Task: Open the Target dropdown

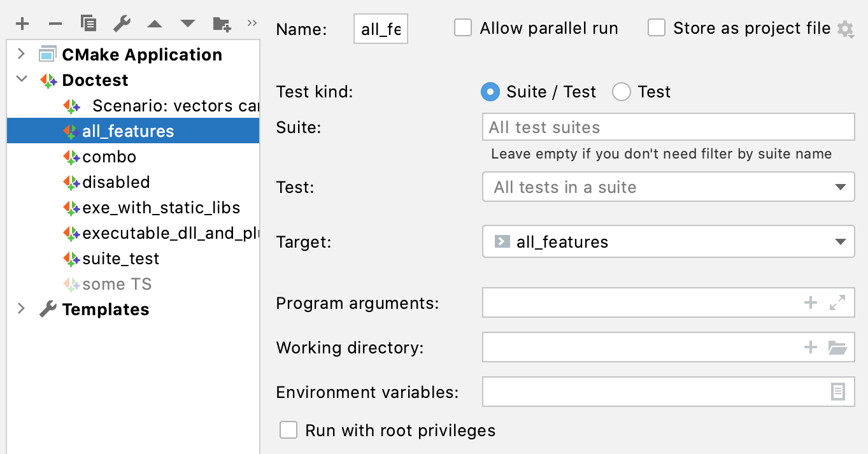Action: click(x=842, y=242)
